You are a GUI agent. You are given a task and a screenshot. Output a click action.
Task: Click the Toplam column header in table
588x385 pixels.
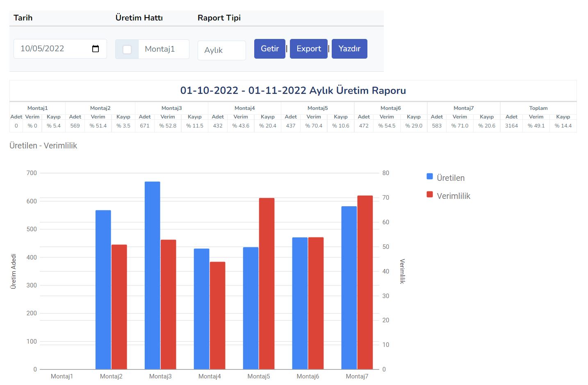[538, 108]
